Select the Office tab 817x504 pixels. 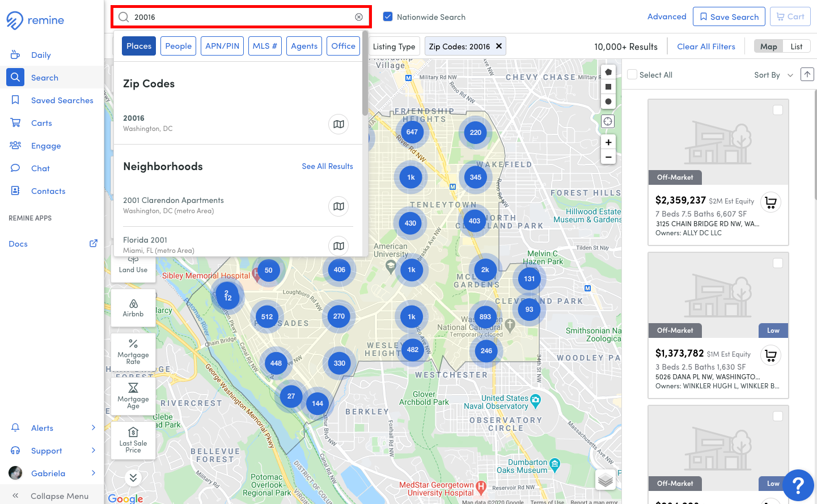(x=344, y=46)
